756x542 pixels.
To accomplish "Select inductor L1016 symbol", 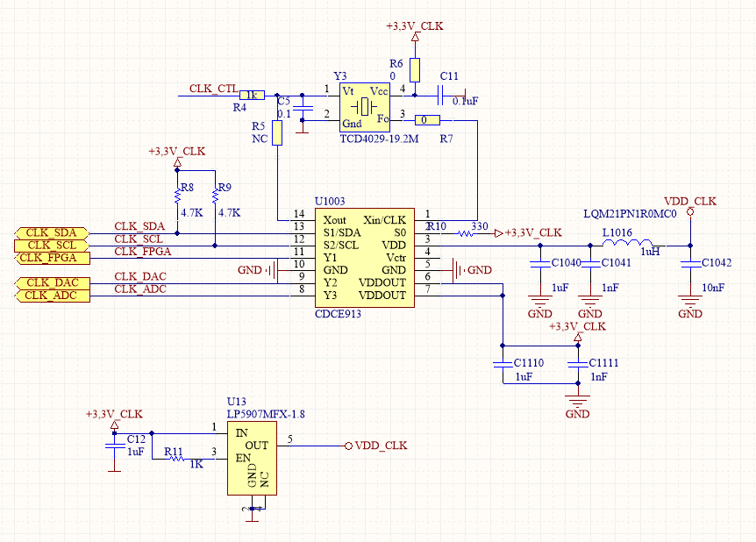I will coord(628,243).
